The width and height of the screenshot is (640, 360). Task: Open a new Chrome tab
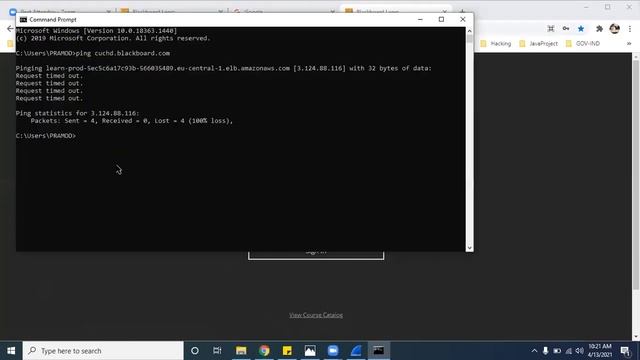[x=462, y=11]
